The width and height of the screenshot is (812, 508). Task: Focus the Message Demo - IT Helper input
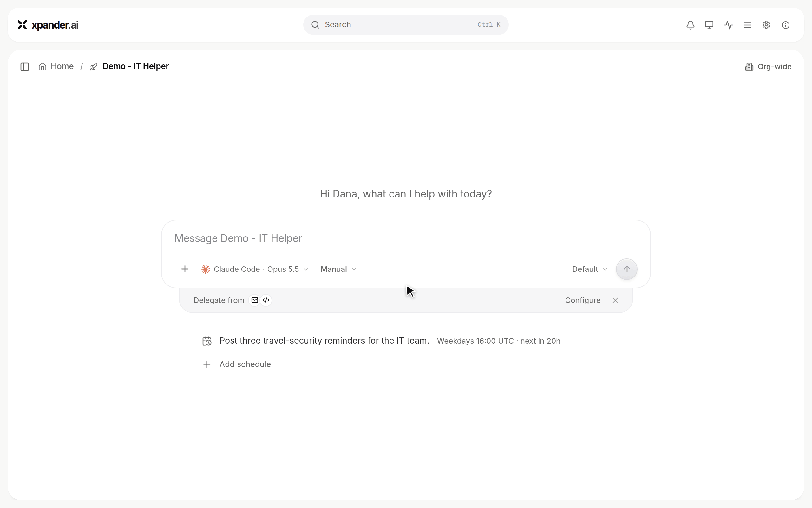click(x=406, y=238)
